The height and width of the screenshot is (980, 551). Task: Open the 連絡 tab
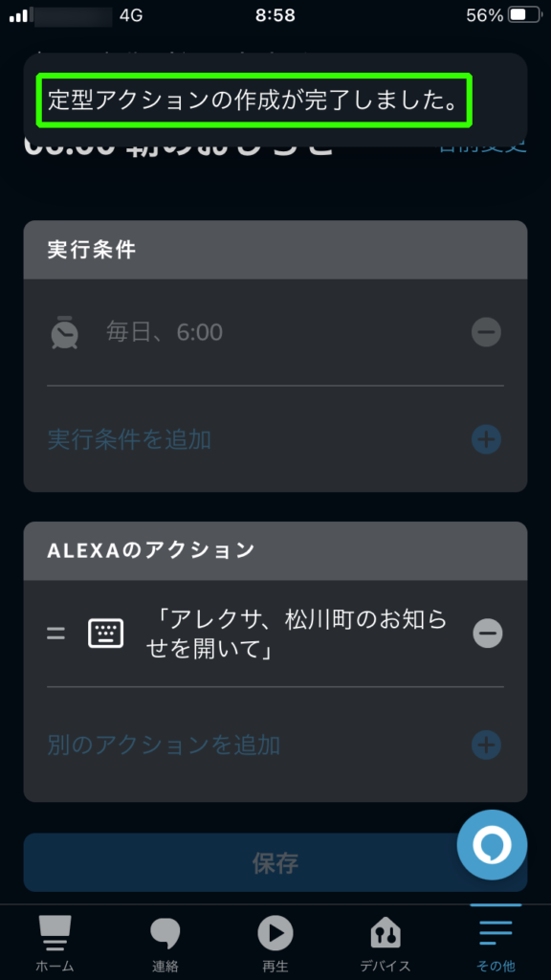click(165, 944)
